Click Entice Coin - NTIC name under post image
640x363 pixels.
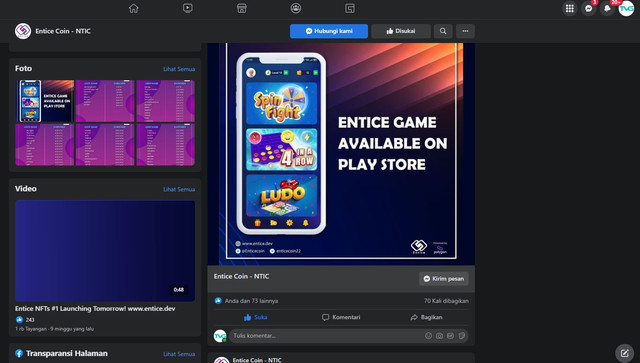click(241, 276)
